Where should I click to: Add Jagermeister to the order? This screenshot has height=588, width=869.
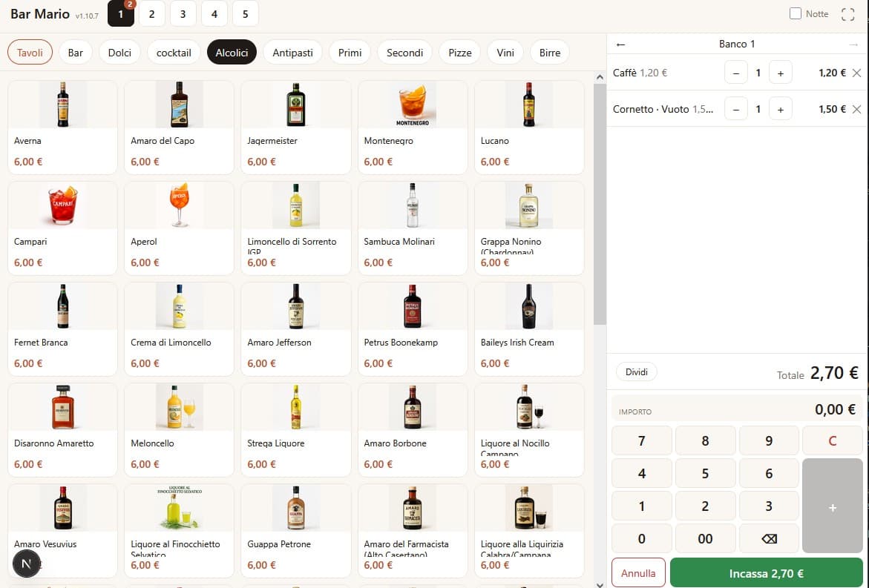[x=296, y=128]
